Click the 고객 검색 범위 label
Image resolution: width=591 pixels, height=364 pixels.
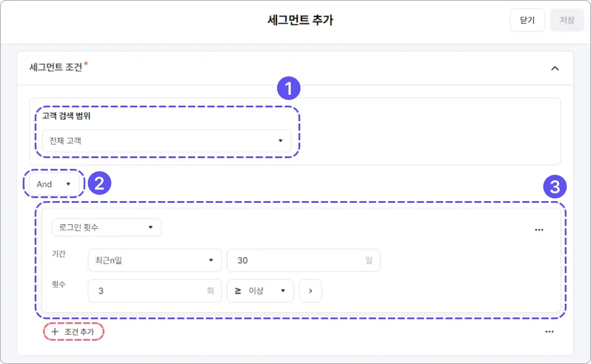(x=66, y=116)
